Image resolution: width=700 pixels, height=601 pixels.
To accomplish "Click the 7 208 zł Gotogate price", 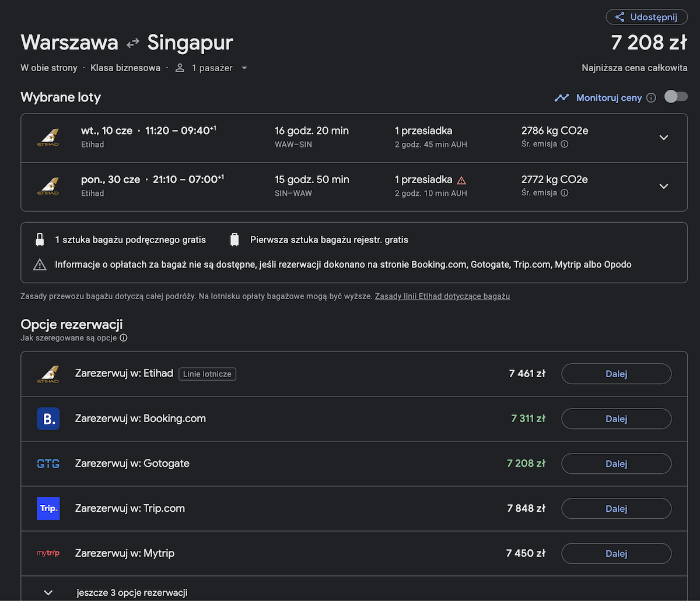I will (x=526, y=463).
